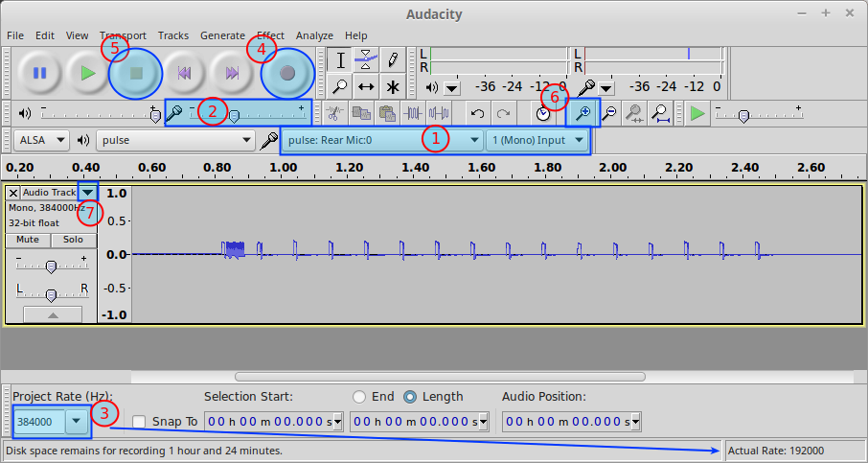Open the Tracks menu
This screenshot has height=463, width=868.
click(x=173, y=35)
